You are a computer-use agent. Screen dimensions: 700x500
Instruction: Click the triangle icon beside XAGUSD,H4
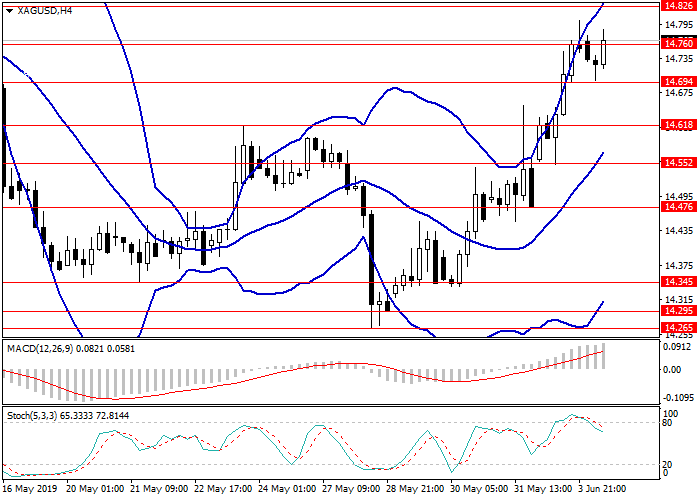tap(6, 10)
